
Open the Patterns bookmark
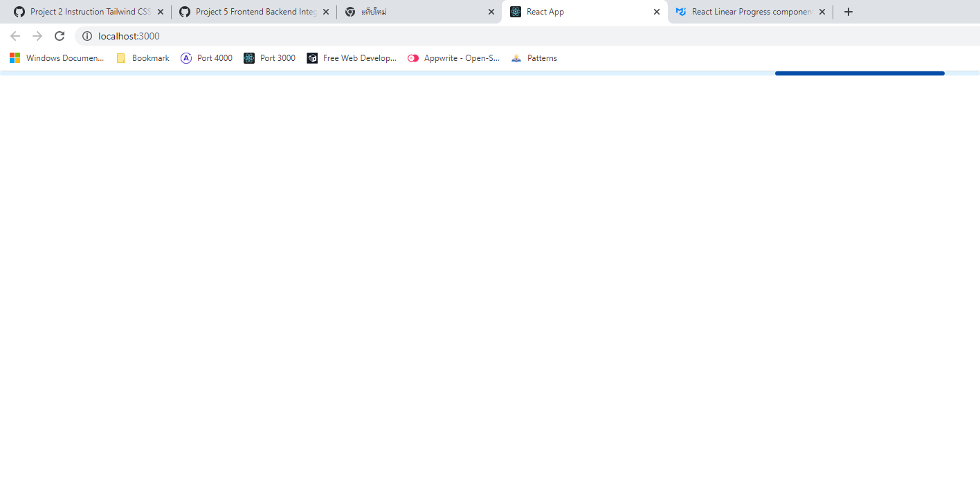pos(534,58)
